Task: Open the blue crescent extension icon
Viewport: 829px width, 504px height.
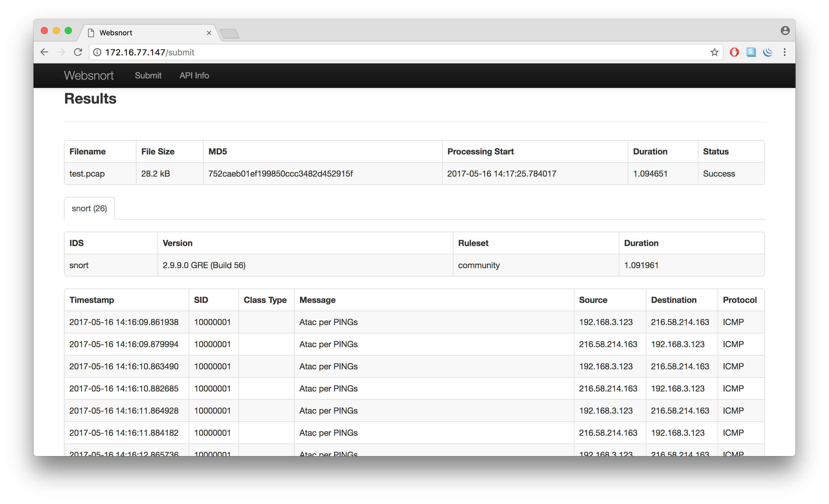Action: [x=768, y=52]
